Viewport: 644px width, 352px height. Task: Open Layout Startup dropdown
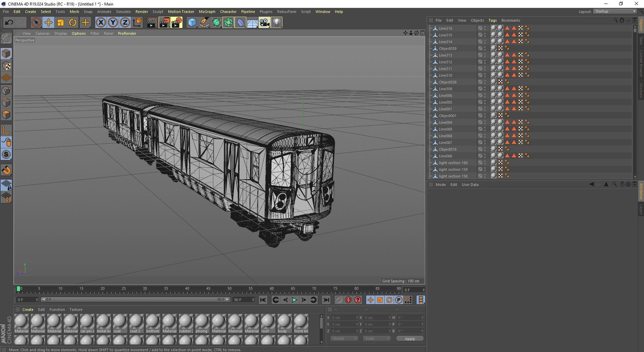615,11
